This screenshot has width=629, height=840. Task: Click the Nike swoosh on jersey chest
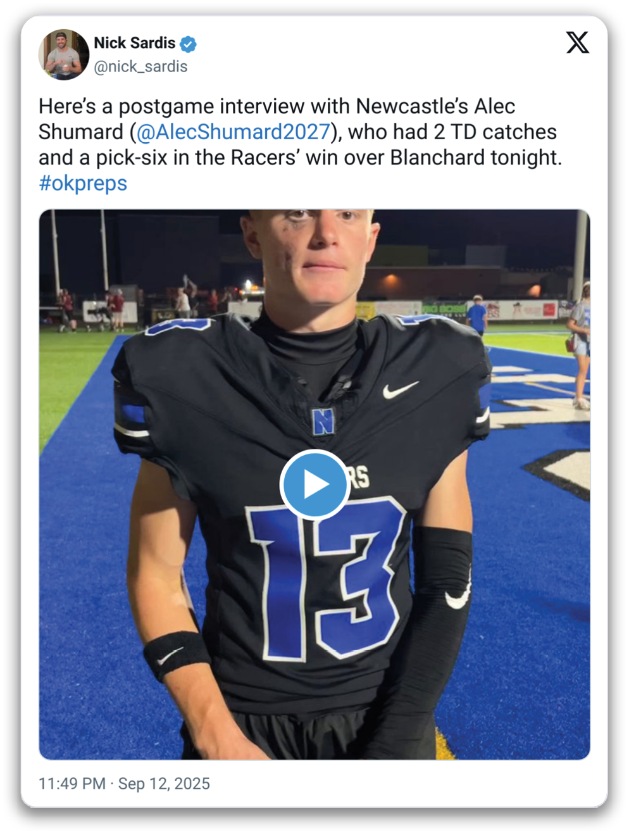[401, 389]
